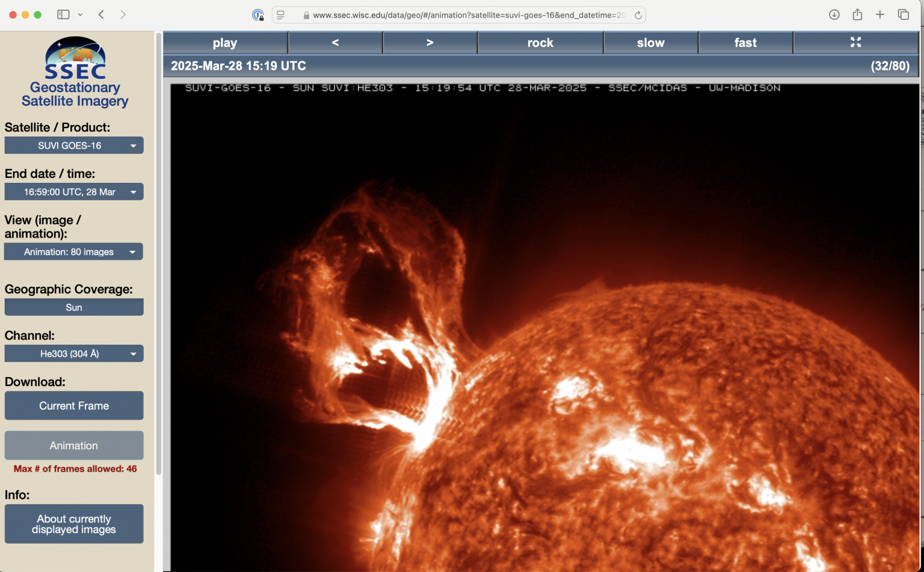
Task: Open the End date / time dropdown
Action: (74, 192)
